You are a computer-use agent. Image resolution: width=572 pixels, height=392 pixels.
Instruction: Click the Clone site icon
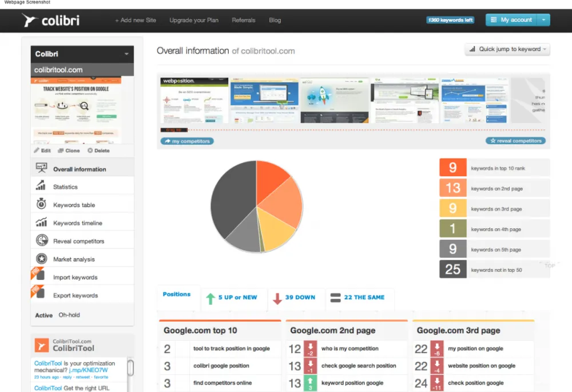point(61,151)
